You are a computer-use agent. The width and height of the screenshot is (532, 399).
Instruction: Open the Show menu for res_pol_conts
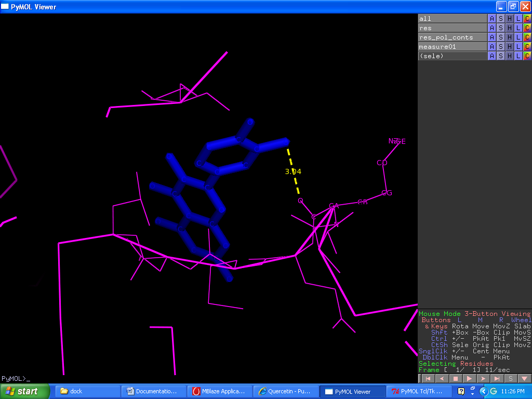point(500,37)
